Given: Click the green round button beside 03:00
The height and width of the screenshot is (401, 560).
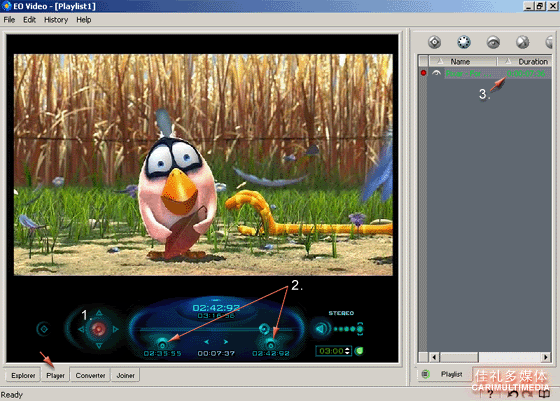Looking at the screenshot, I should [360, 351].
